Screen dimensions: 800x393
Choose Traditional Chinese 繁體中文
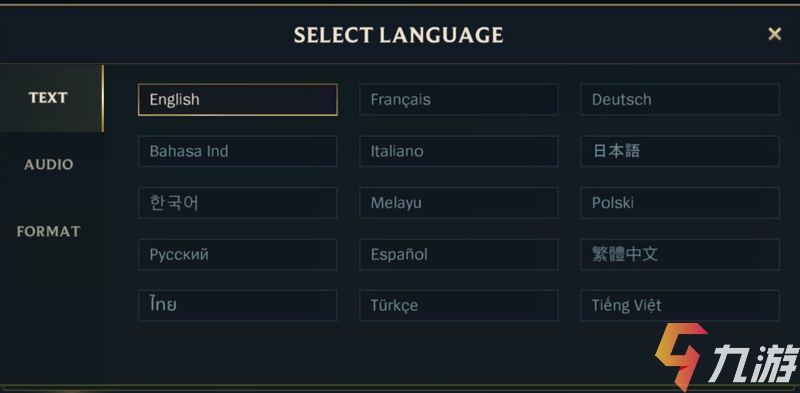tap(680, 254)
